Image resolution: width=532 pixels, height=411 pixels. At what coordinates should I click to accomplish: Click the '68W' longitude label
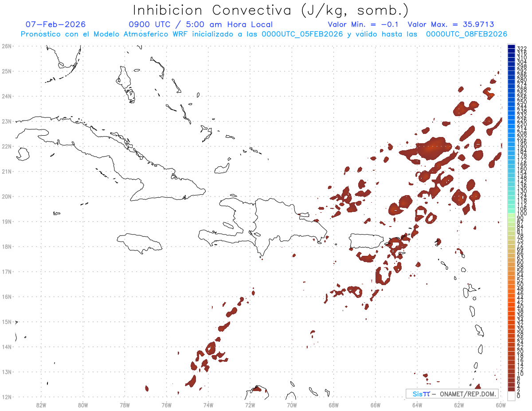pyautogui.click(x=334, y=404)
